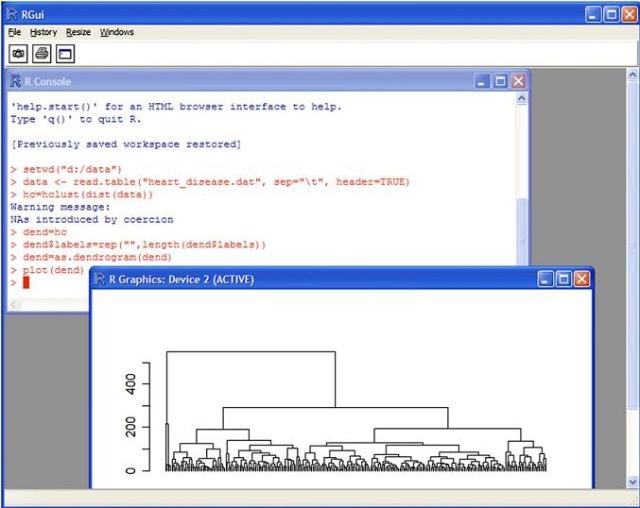Click '[Previously saved workspace restored]' text

(x=126, y=144)
